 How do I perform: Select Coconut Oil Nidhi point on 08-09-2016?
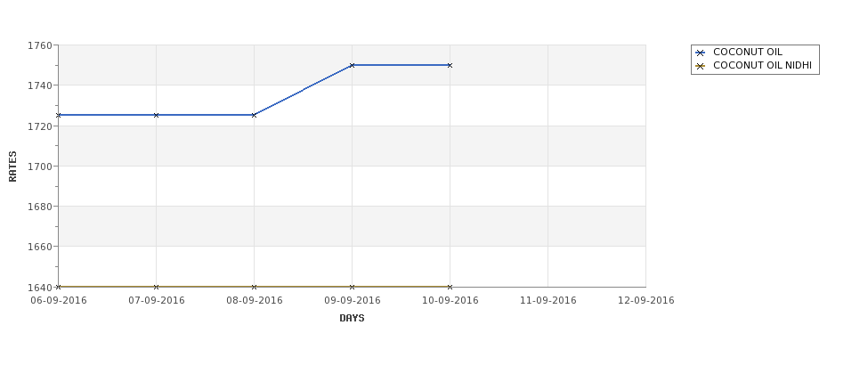point(254,287)
